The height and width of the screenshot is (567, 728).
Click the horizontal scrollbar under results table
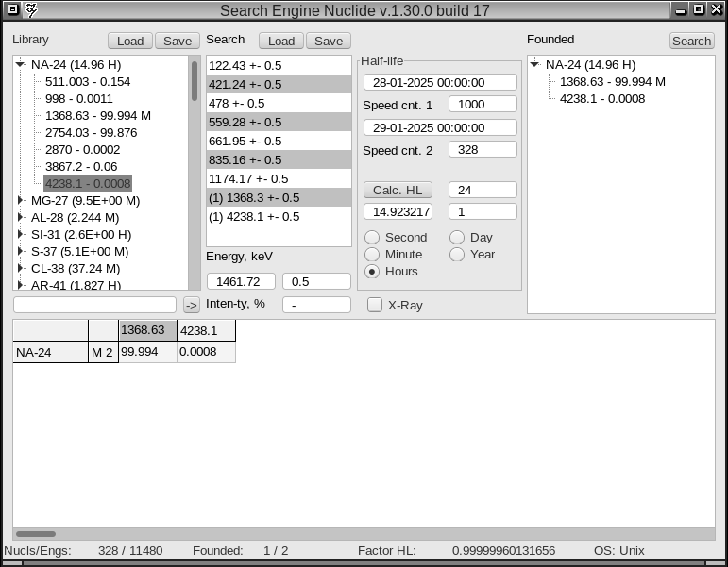[x=36, y=534]
